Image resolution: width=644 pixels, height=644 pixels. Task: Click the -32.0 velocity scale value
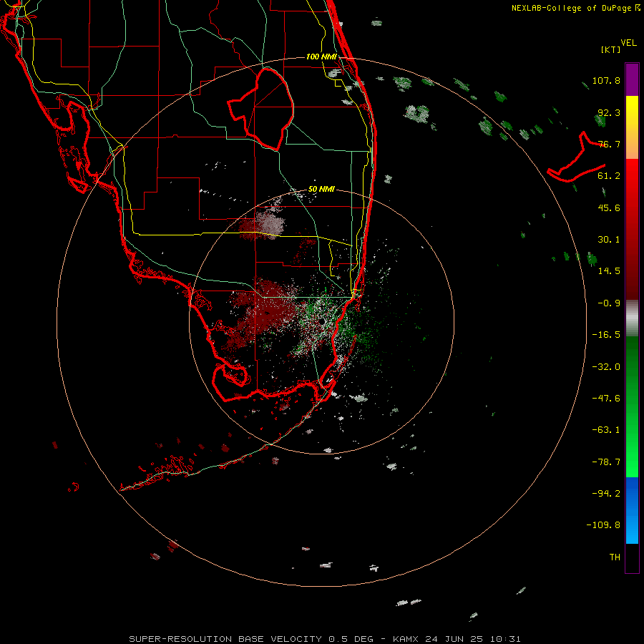(606, 367)
